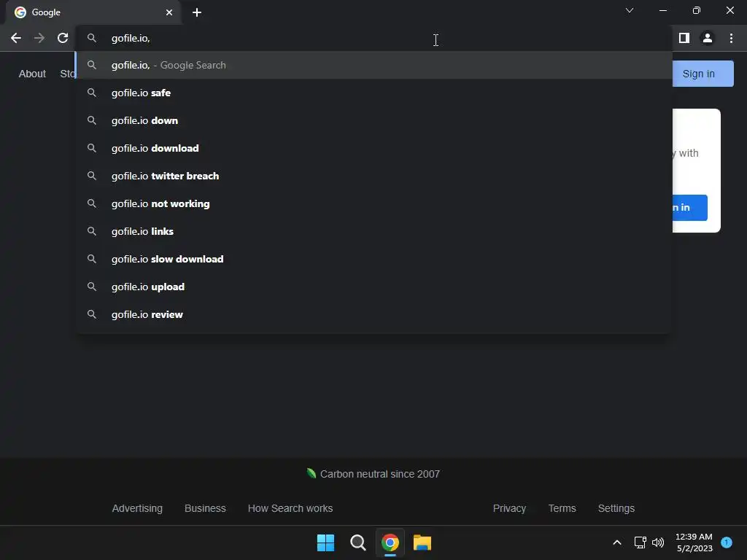The width and height of the screenshot is (747, 560).
Task: Click the search icon beside the address bar text
Action: [92, 38]
